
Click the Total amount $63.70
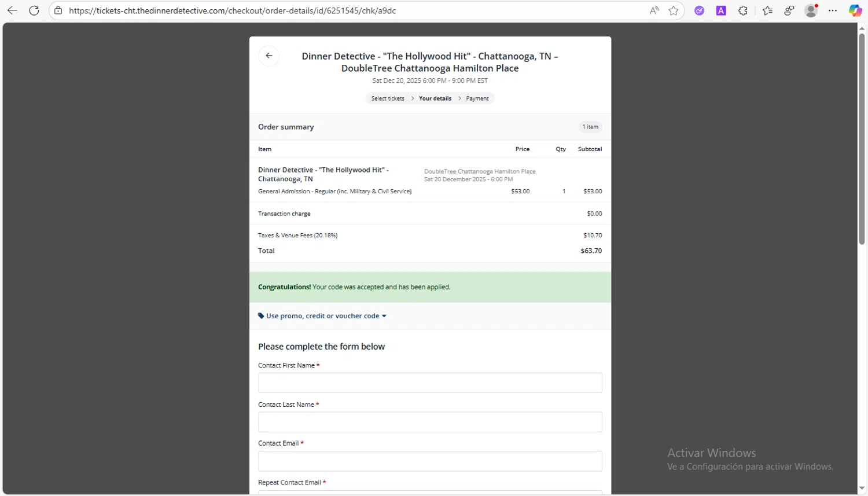coord(591,251)
